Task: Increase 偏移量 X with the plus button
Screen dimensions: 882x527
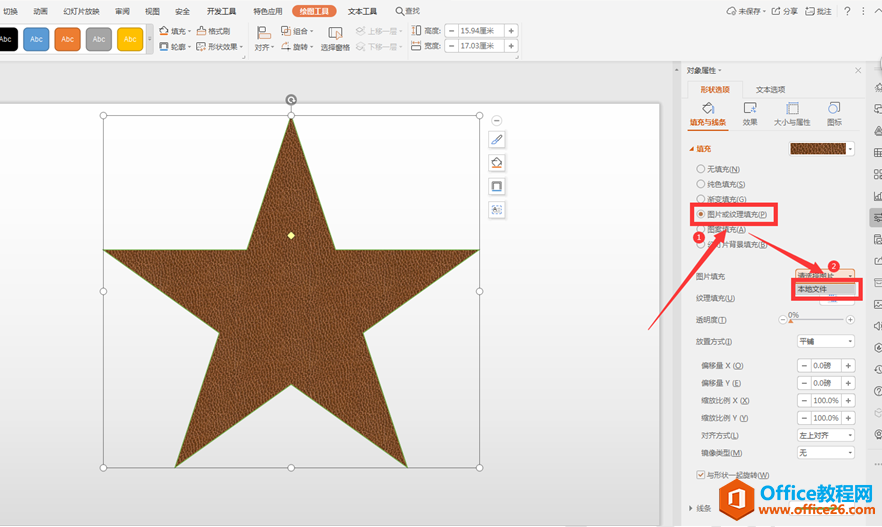Action: tap(849, 366)
